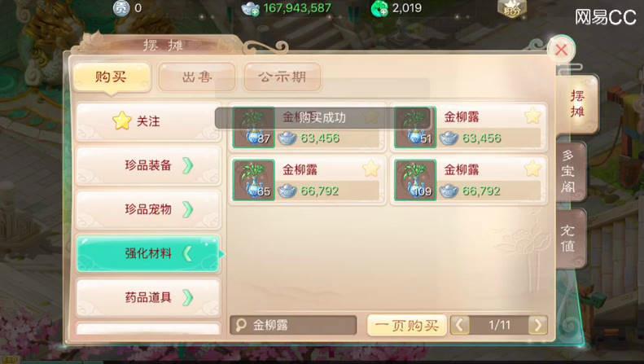
Task: Toggle favorite star on 金柳露 quantity 51 listing
Action: (532, 116)
